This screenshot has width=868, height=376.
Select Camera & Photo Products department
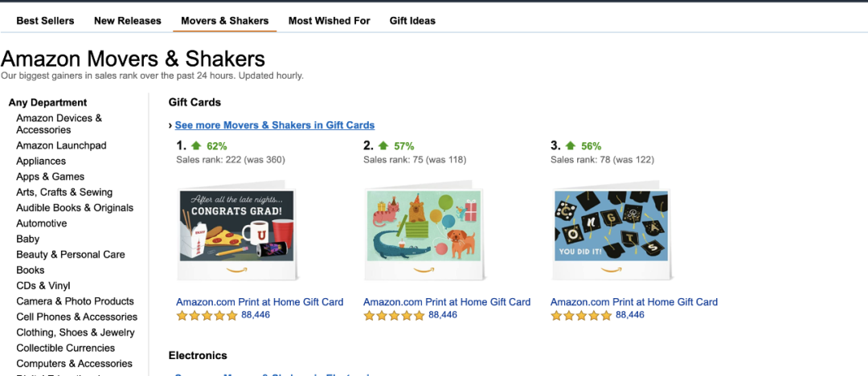(75, 301)
